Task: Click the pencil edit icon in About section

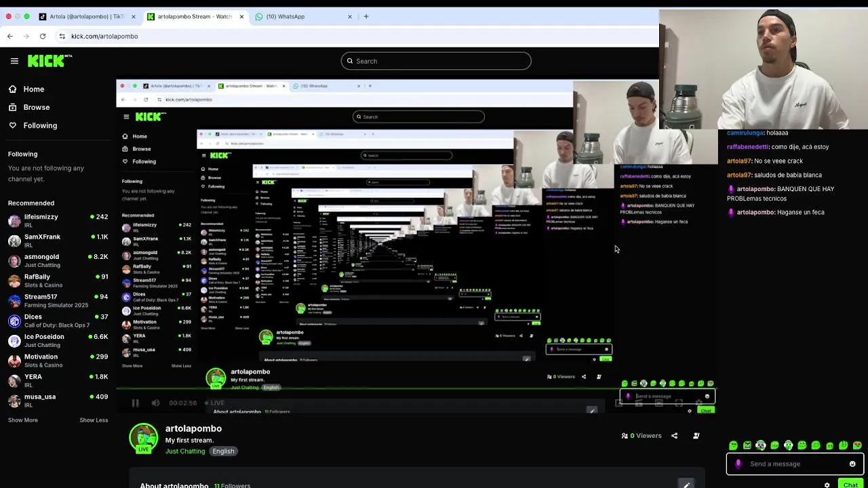Action: pyautogui.click(x=687, y=485)
